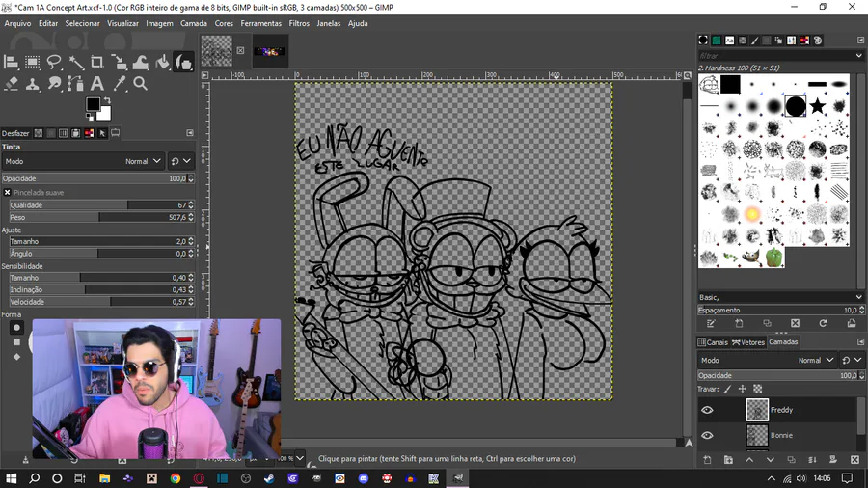Image resolution: width=868 pixels, height=488 pixels.
Task: Lower the selected layer one step
Action: (x=770, y=460)
